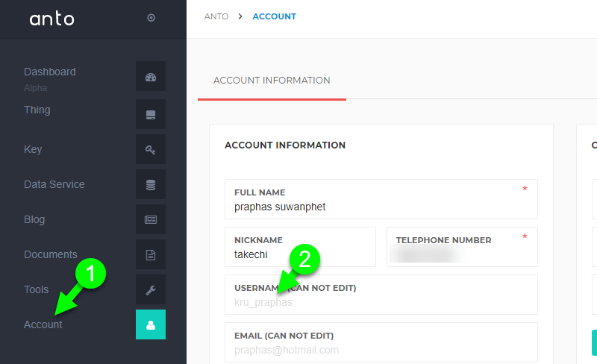Toggle the sidebar collapse circle icon
Image resolution: width=597 pixels, height=364 pixels.
tap(151, 18)
